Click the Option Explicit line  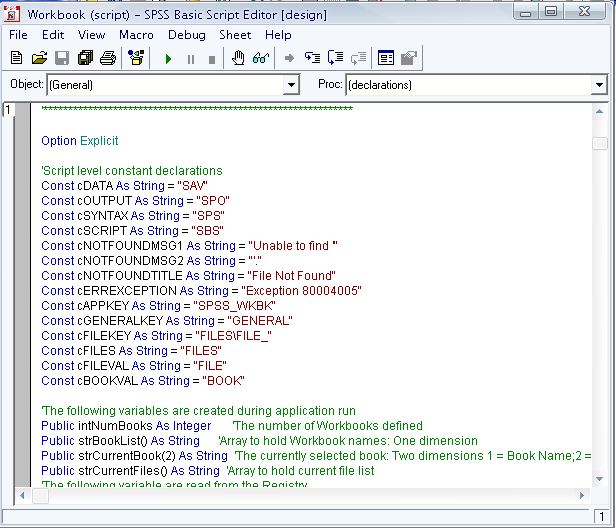click(x=79, y=141)
